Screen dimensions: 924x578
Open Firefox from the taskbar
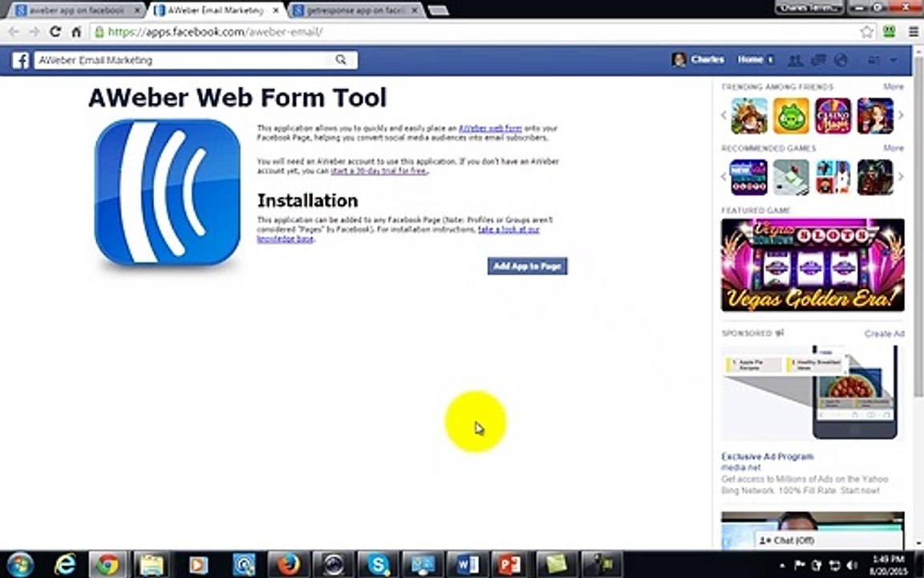(289, 564)
